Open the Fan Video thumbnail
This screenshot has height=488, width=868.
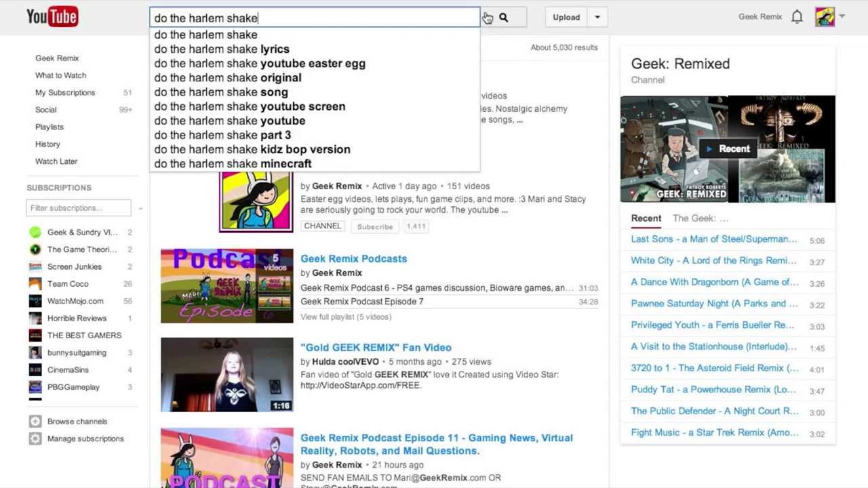(226, 375)
